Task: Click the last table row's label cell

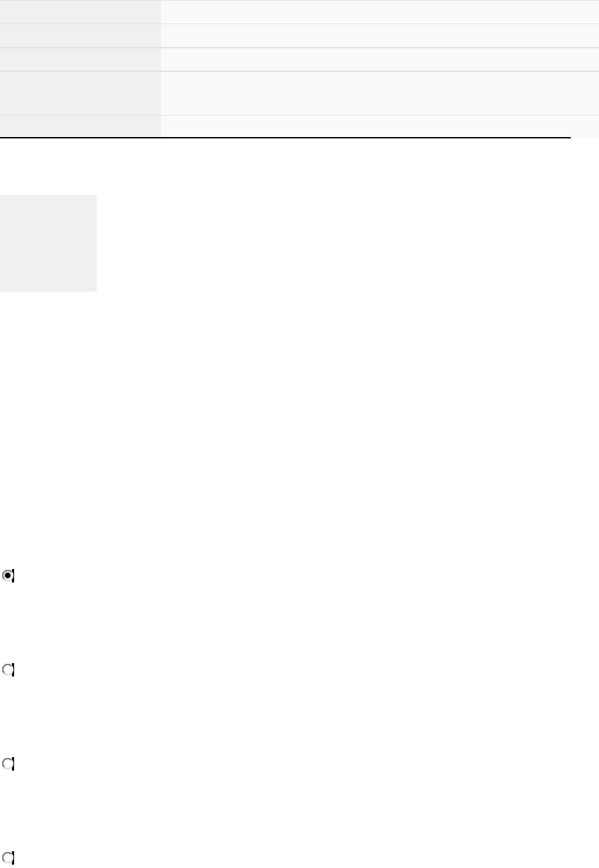Action: coord(81,126)
